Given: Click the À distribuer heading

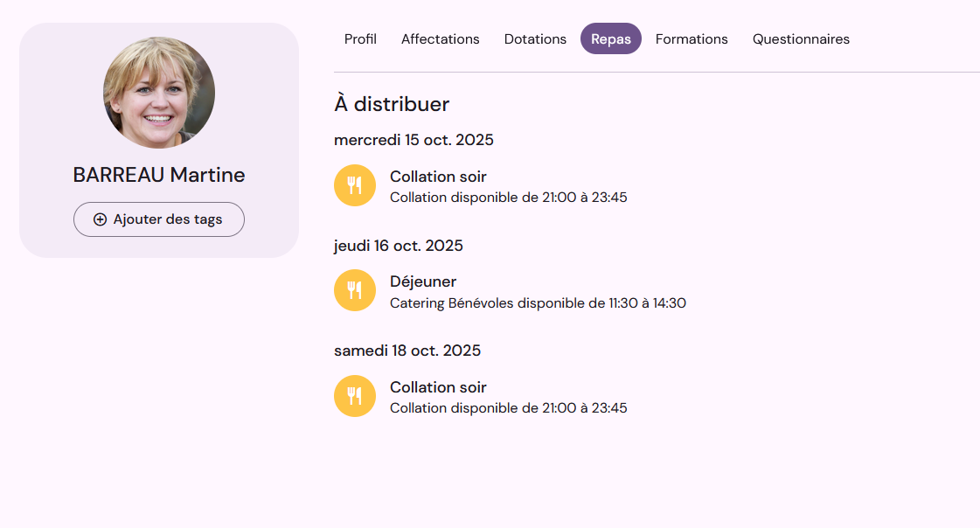Looking at the screenshot, I should point(392,104).
